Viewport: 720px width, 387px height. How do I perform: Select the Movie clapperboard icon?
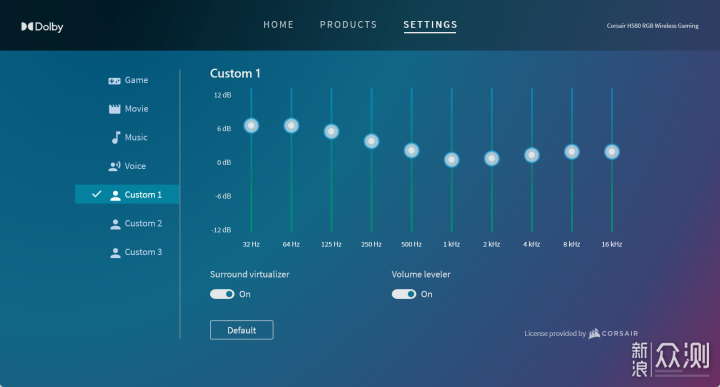click(114, 109)
